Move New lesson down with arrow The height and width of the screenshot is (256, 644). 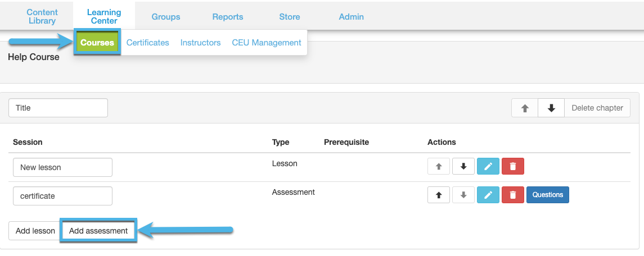tap(463, 167)
